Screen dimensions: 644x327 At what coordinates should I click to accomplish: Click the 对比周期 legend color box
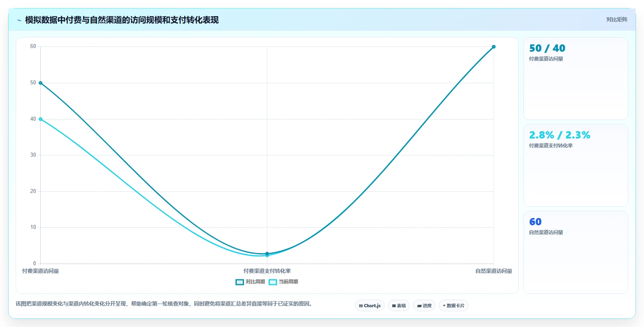240,282
